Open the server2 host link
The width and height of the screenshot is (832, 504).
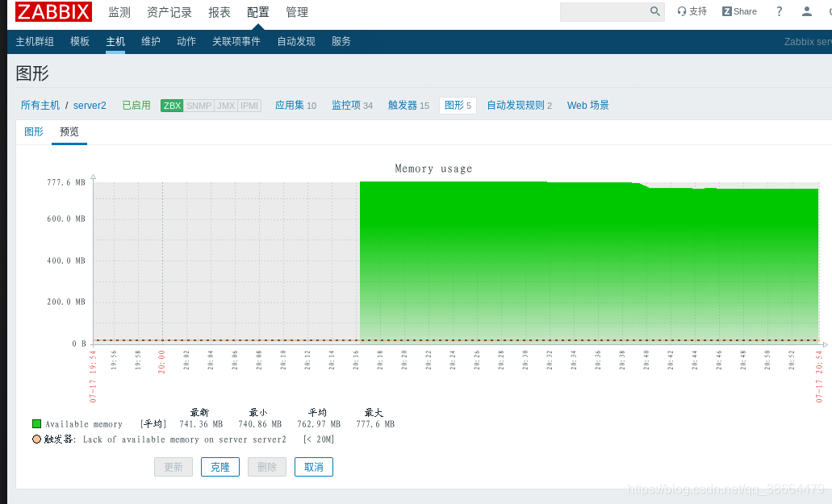coord(90,106)
